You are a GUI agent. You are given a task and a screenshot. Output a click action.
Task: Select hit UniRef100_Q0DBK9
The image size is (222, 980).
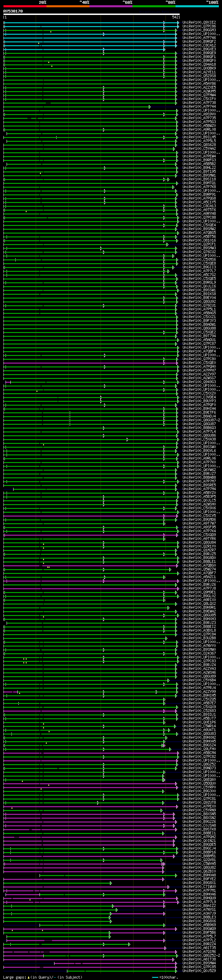click(199, 68)
